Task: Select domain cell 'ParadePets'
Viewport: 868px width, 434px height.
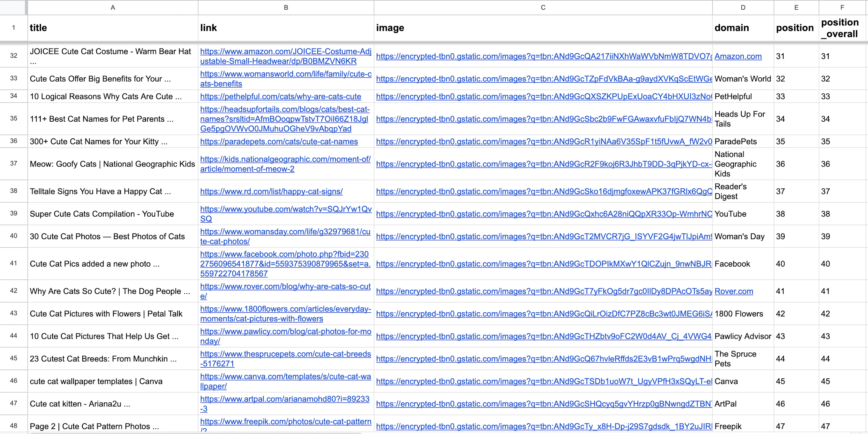Action: 743,142
